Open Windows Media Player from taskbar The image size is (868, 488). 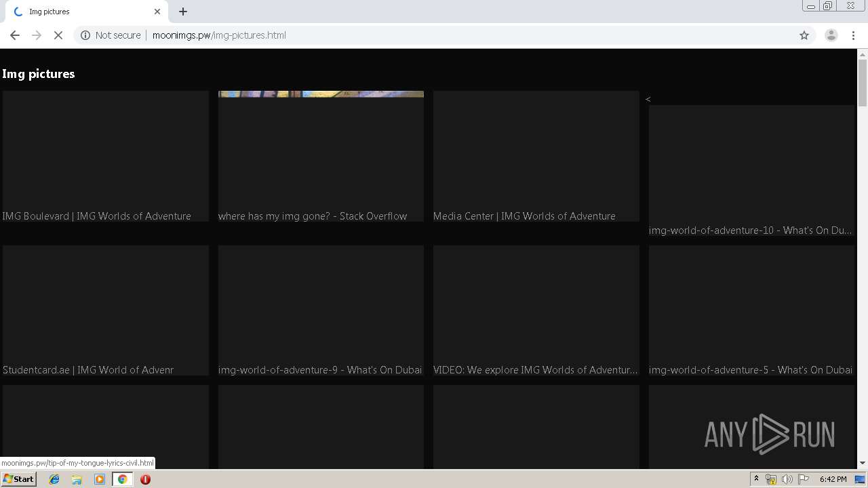[100, 479]
